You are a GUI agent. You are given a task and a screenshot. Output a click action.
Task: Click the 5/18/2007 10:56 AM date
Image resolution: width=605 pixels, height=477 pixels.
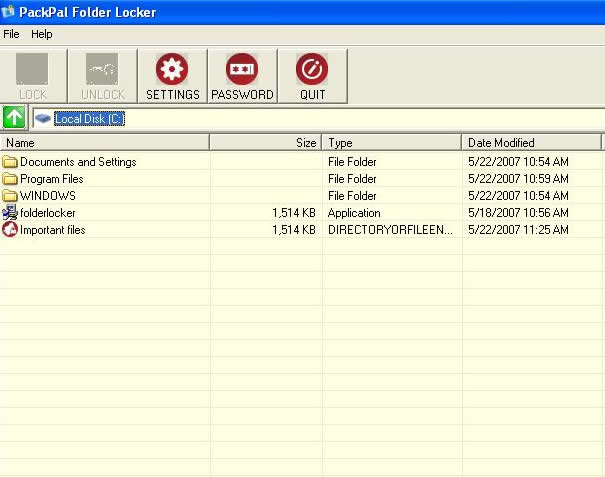pos(518,213)
